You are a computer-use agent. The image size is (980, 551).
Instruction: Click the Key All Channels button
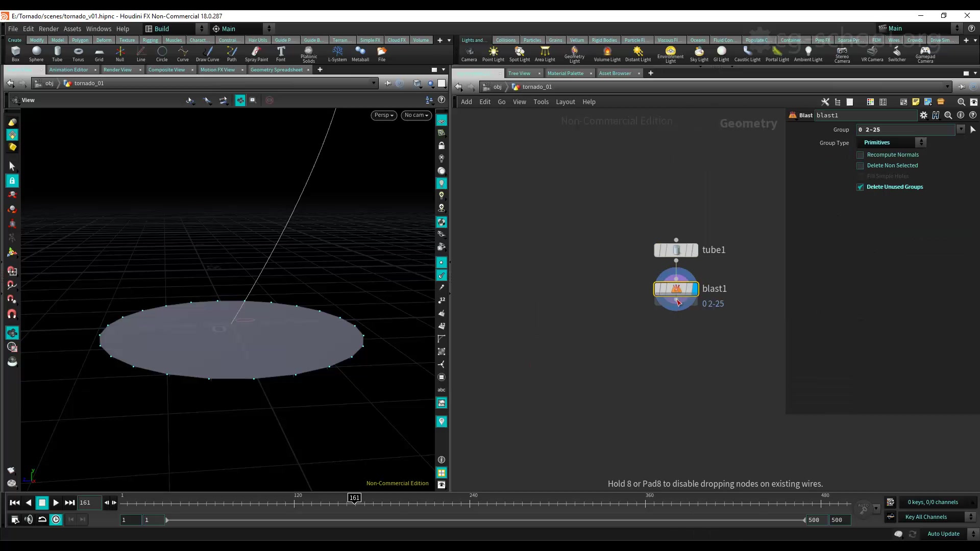point(926,517)
